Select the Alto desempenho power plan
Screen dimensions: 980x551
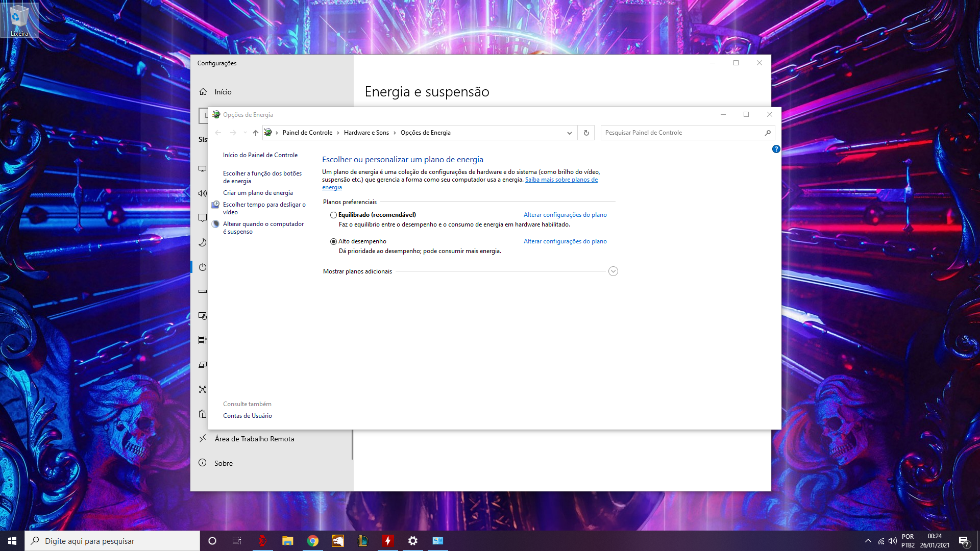click(x=333, y=242)
